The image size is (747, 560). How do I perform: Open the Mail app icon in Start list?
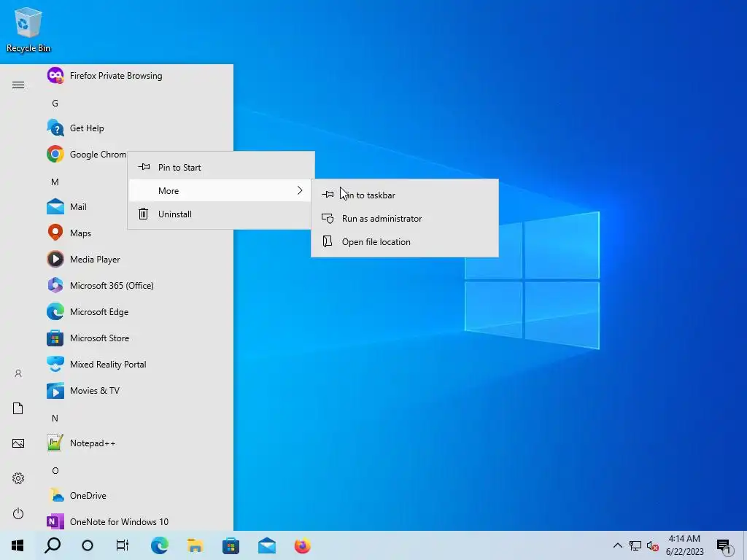(x=55, y=206)
